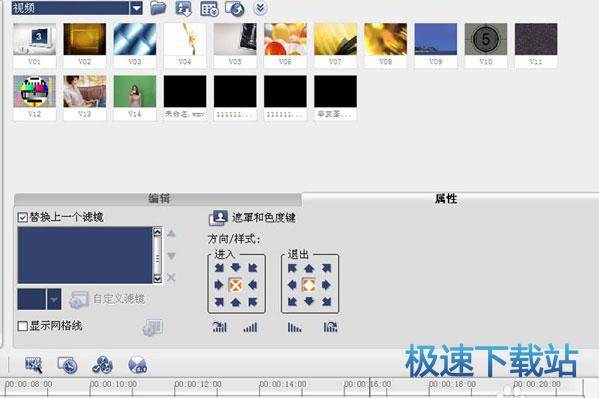Viewport: 599px width, 398px height.
Task: Toggle rotate before pause icon under enter group
Action: (220, 327)
